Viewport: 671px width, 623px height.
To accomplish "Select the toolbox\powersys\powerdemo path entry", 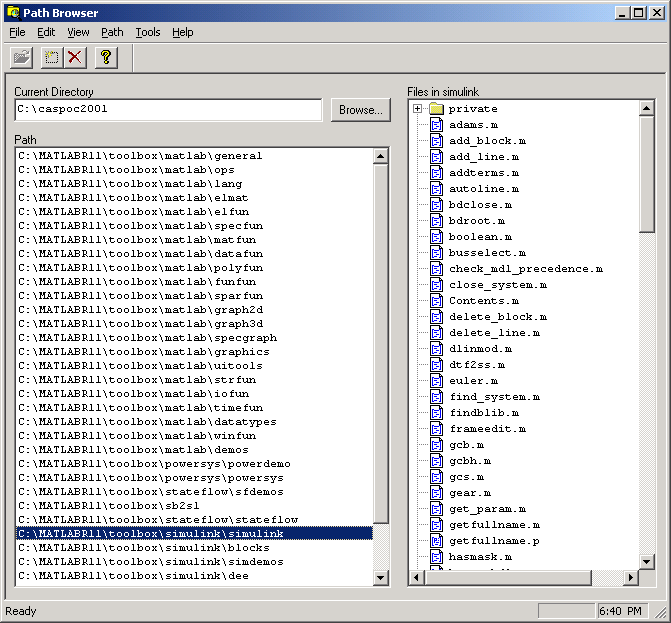I will [x=194, y=464].
